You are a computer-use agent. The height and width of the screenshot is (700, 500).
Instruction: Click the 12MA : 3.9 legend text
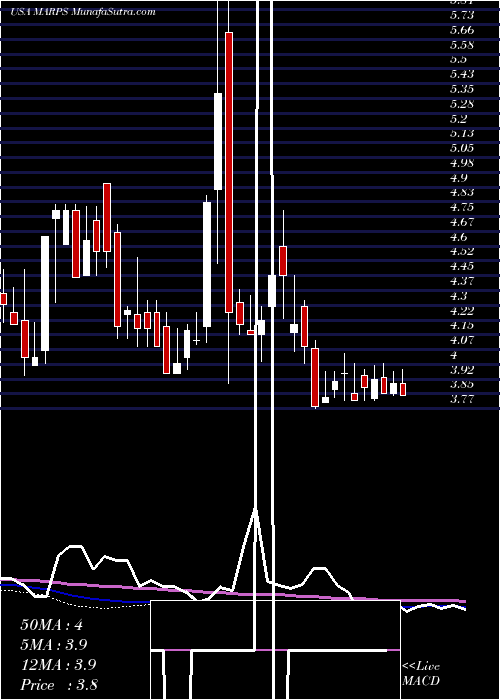pyautogui.click(x=58, y=665)
